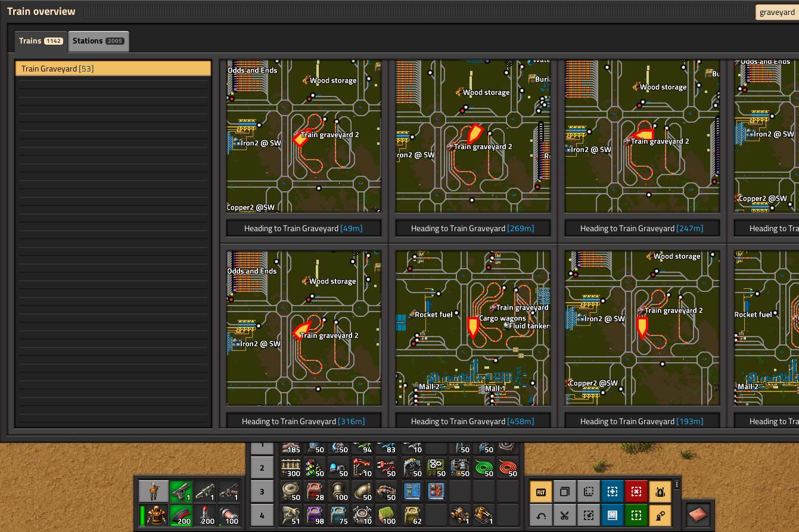Open the train heading to Graveyard [458m]
The image size is (799, 532).
pos(472,421)
